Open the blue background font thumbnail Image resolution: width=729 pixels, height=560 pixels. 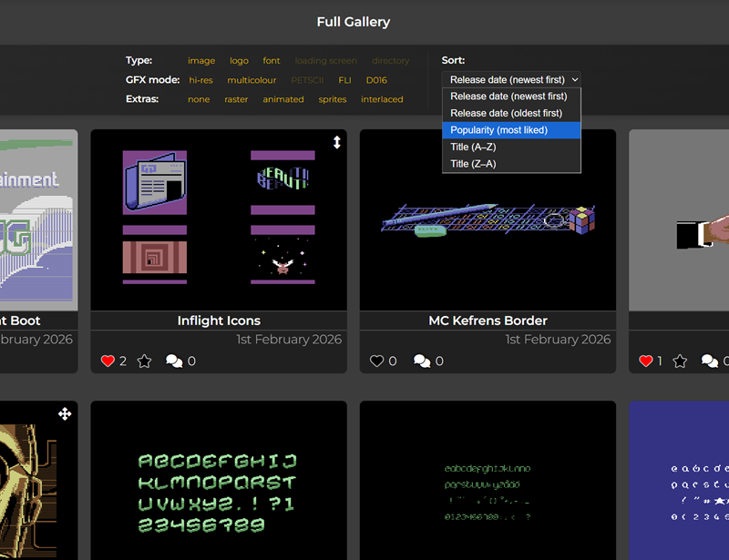(x=679, y=481)
